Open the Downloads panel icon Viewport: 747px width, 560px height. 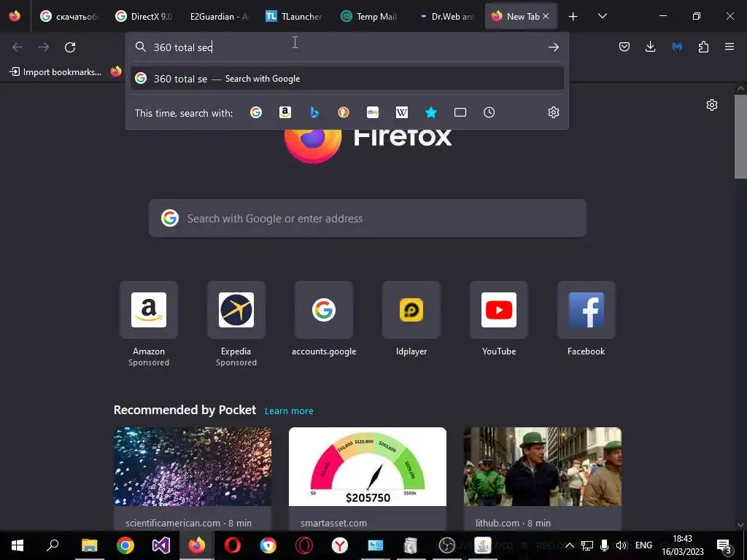click(x=650, y=47)
